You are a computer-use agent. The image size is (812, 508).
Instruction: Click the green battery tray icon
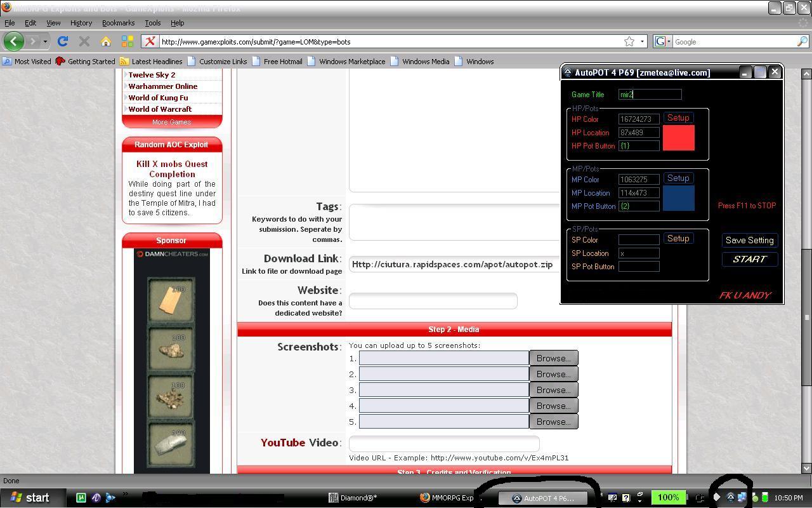point(765,498)
